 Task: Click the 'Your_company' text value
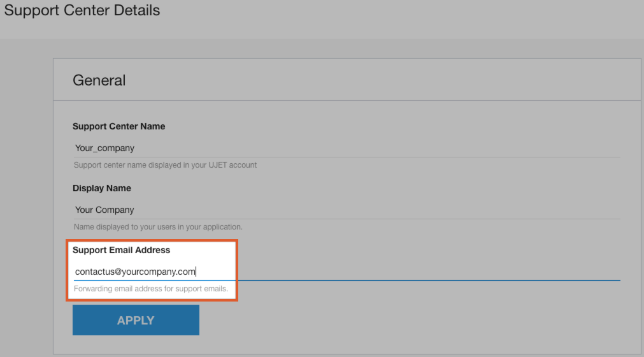tap(104, 148)
